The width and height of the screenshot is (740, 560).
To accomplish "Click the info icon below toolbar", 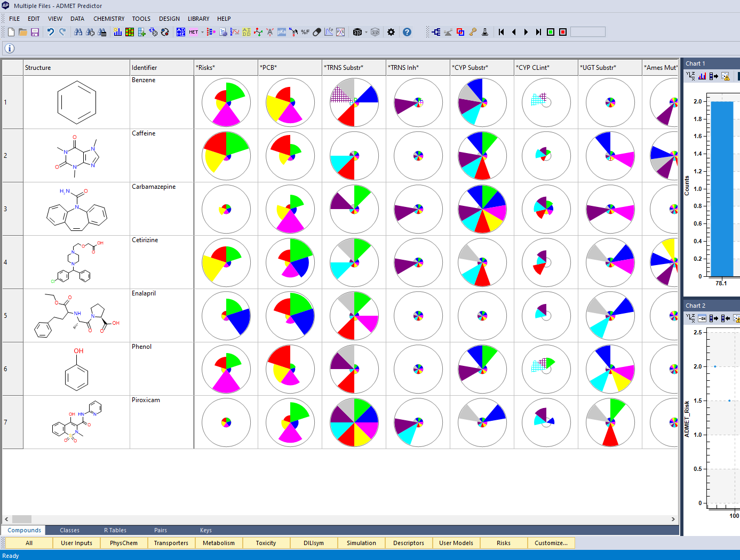I will (10, 49).
